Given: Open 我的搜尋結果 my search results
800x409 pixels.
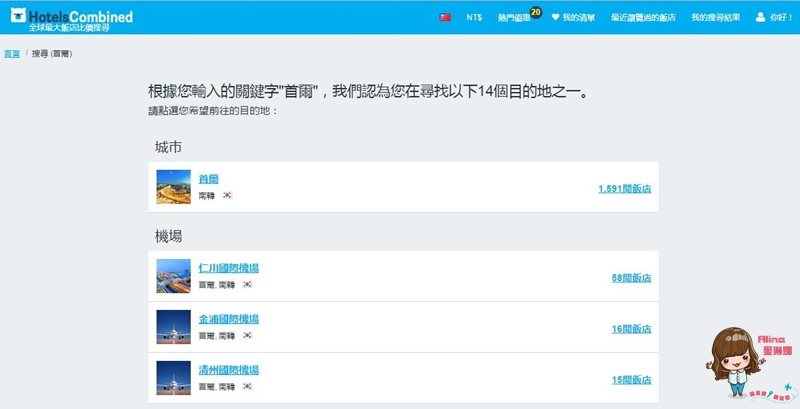Looking at the screenshot, I should pos(715,17).
